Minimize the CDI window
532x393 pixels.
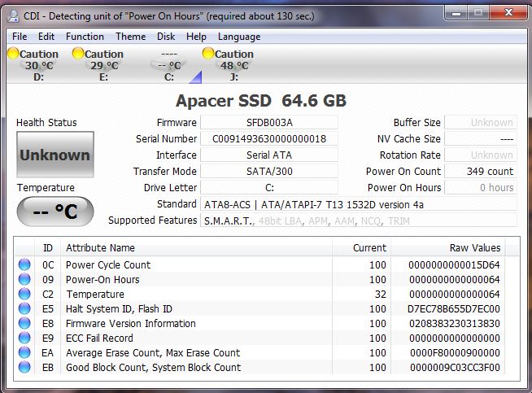[x=456, y=14]
